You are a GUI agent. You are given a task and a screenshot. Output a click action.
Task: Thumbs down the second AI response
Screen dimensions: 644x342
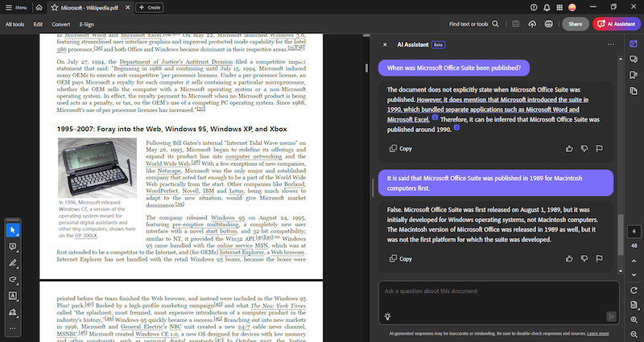point(584,258)
